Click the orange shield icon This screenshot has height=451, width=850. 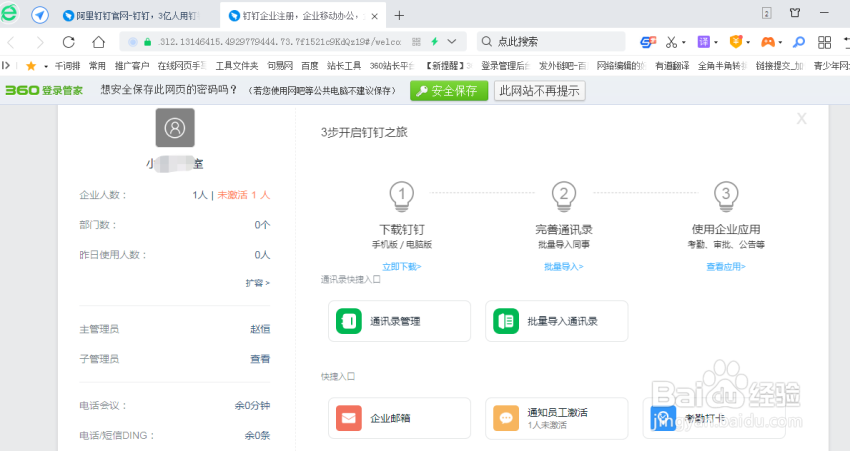point(736,42)
